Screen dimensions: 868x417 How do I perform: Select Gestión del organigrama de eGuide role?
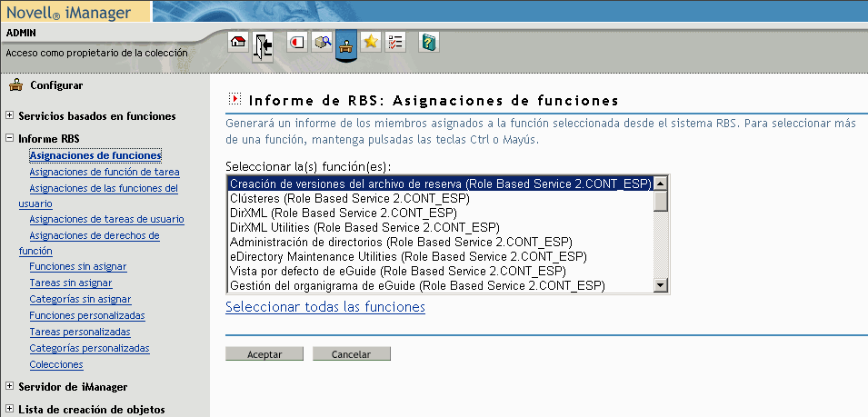click(440, 286)
